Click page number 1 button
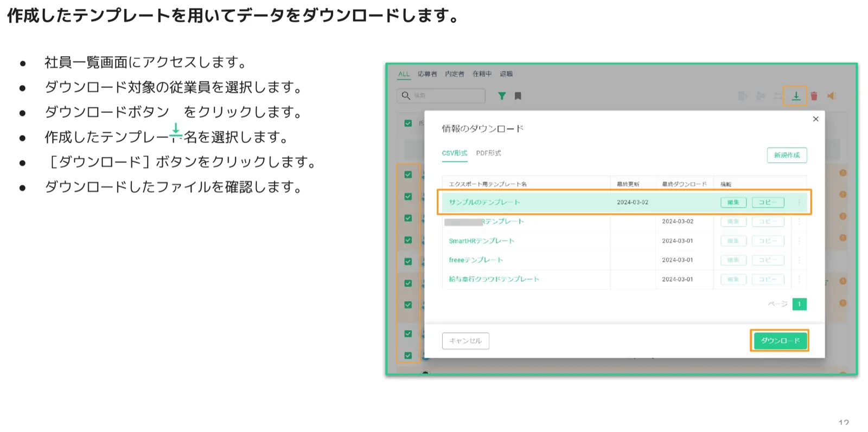 [799, 304]
